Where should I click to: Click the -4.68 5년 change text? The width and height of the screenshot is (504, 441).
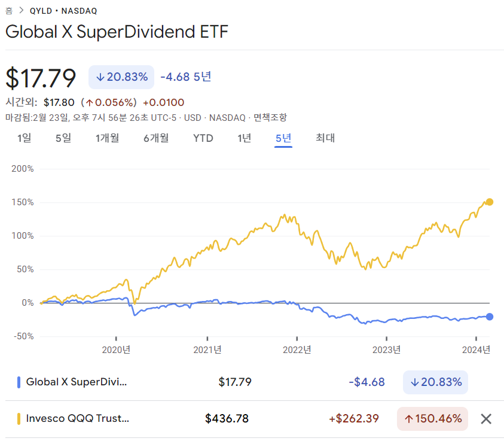[186, 77]
